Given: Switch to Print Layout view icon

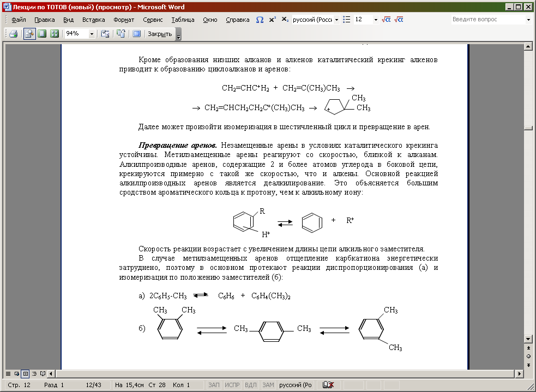Looking at the screenshot, I should (25, 374).
